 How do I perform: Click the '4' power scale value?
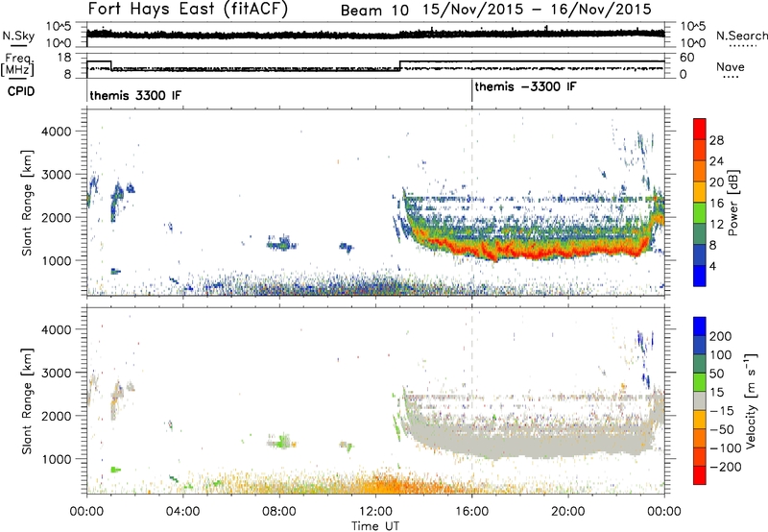coord(712,266)
